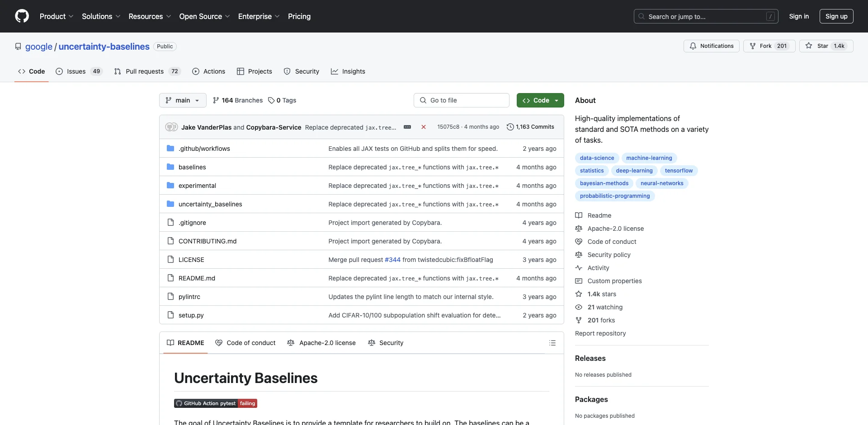
Task: Star the uncertainty-baselines repository
Action: coord(826,46)
